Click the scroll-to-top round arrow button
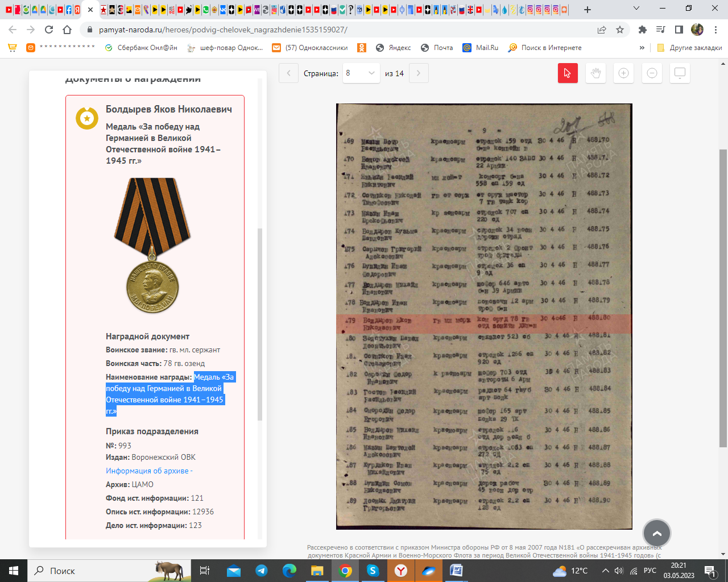 point(657,533)
